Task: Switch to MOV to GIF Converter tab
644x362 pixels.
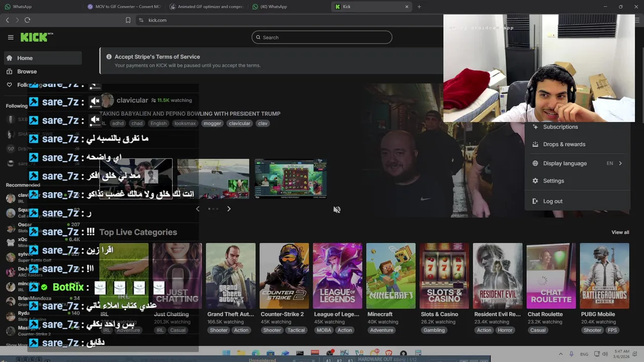Action: pos(124,7)
